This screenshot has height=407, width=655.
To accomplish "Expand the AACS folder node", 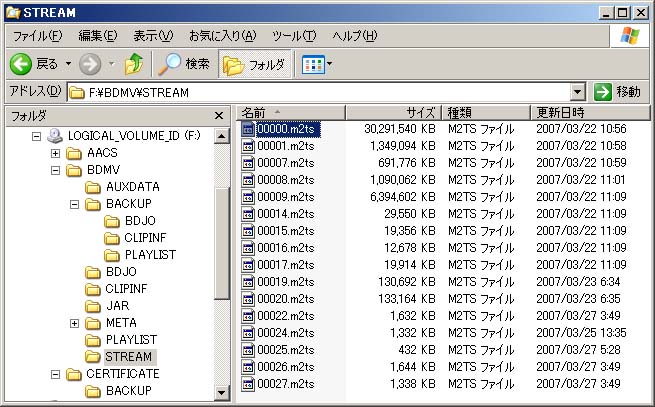I will 55,153.
